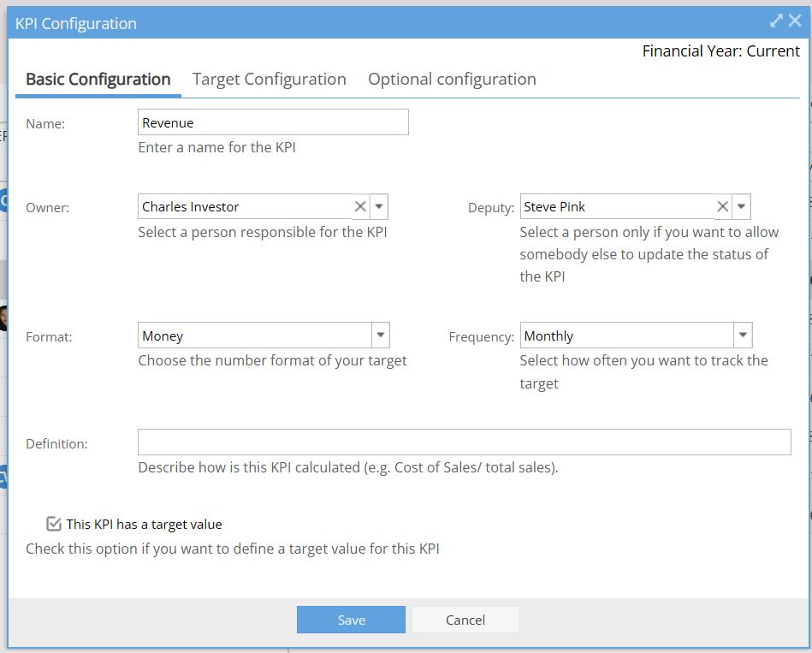Image resolution: width=812 pixels, height=653 pixels.
Task: Select 'Enter a name for the KPI' hint
Action: point(217,147)
